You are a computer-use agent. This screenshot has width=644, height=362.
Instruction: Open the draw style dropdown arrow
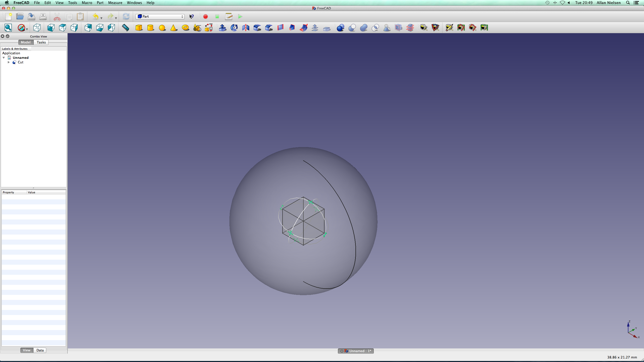coord(27,29)
